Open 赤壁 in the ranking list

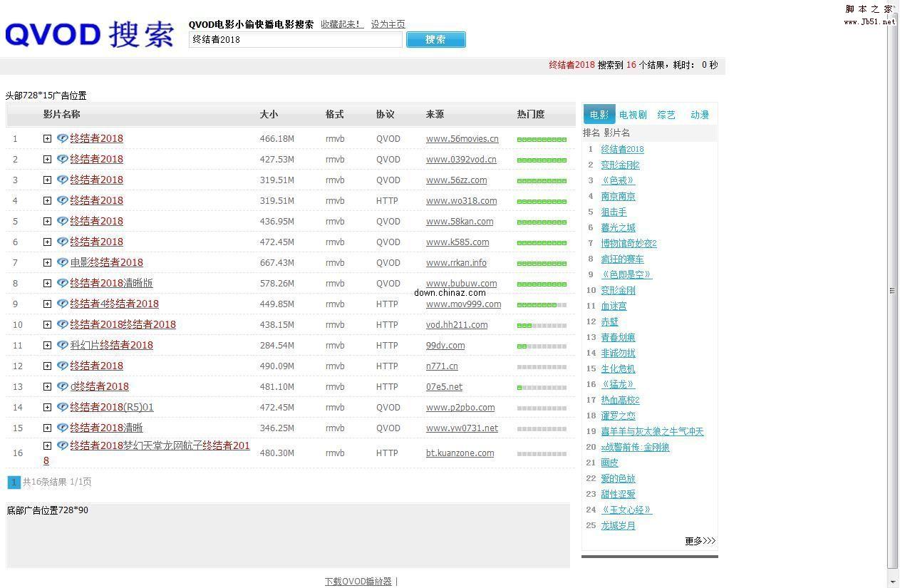(x=609, y=321)
